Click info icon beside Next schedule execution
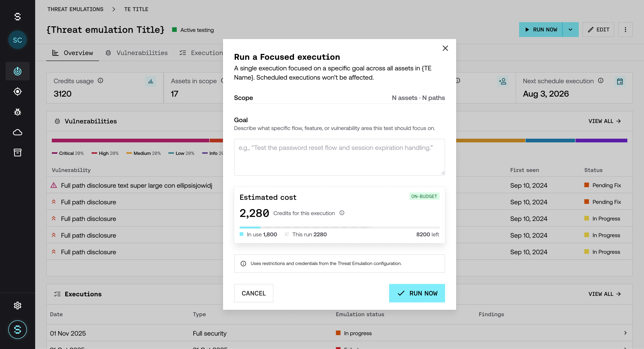Image resolution: width=644 pixels, height=349 pixels. click(601, 80)
